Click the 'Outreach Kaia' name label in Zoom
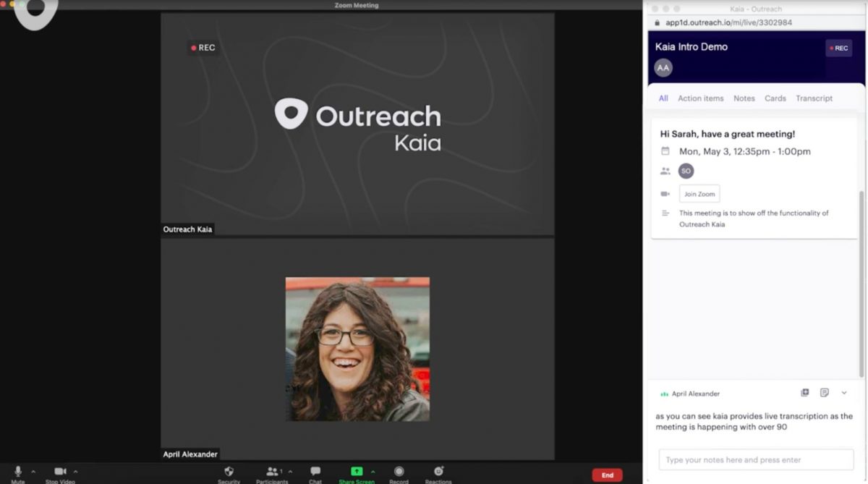The height and width of the screenshot is (484, 868). point(187,229)
